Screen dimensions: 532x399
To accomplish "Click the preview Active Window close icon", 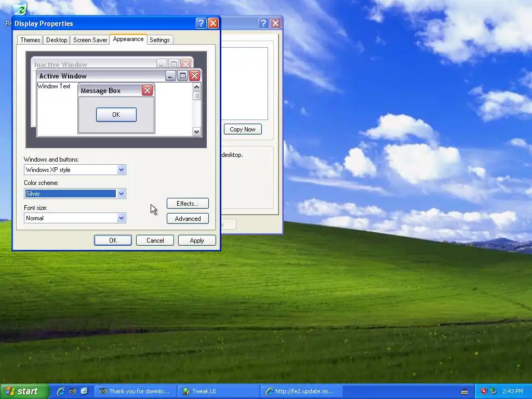I will coord(194,75).
